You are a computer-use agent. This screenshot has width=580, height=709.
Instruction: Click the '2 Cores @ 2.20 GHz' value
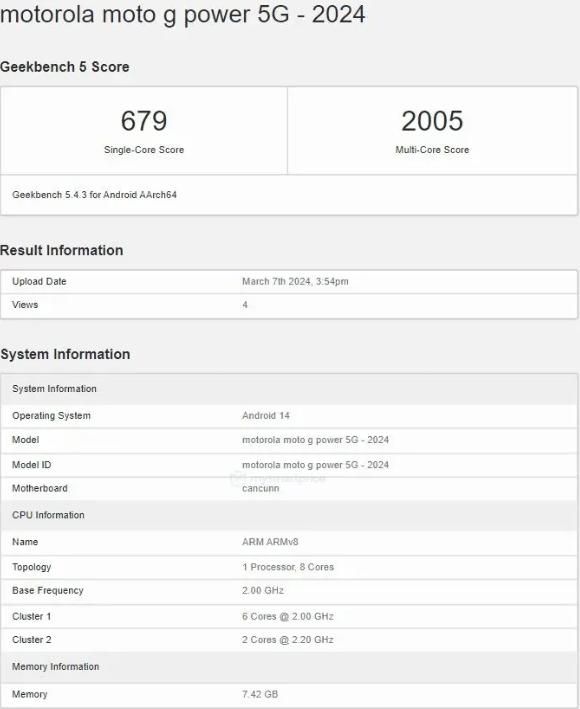(x=288, y=640)
